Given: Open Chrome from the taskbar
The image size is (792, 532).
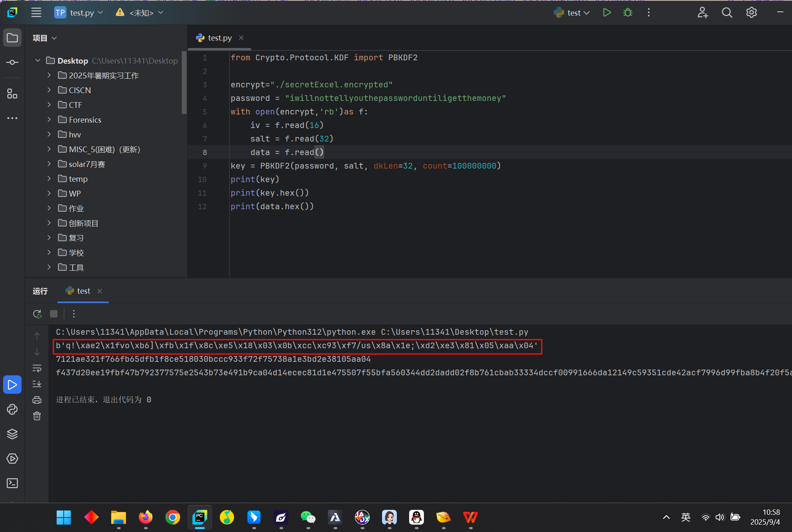Looking at the screenshot, I should coord(173,518).
